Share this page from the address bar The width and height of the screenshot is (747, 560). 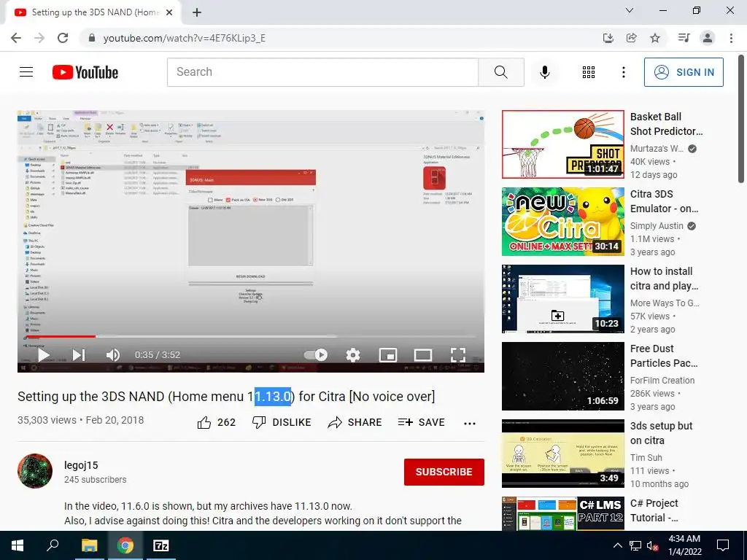pos(631,38)
